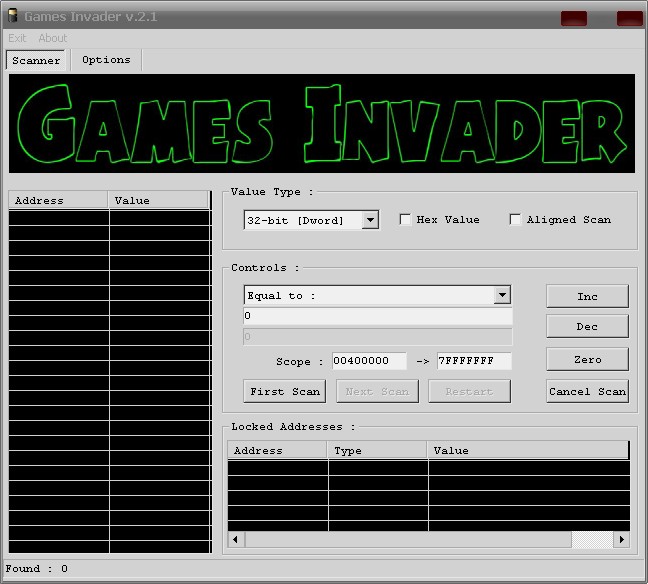Viewport: 648px width, 584px height.
Task: Start a First Scan
Action: [x=285, y=391]
